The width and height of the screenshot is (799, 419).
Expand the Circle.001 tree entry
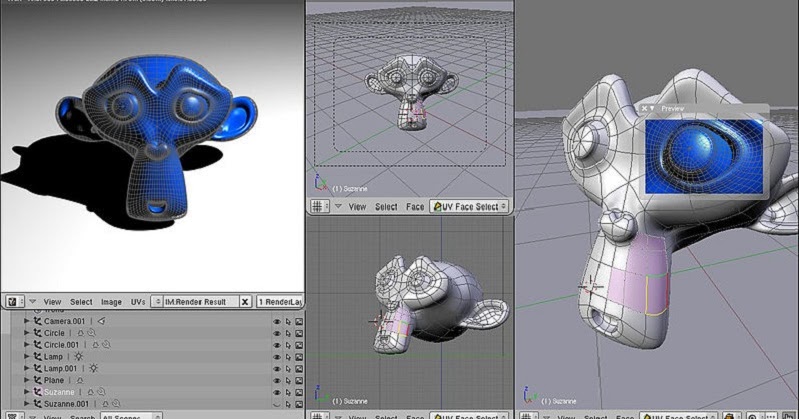click(26, 345)
